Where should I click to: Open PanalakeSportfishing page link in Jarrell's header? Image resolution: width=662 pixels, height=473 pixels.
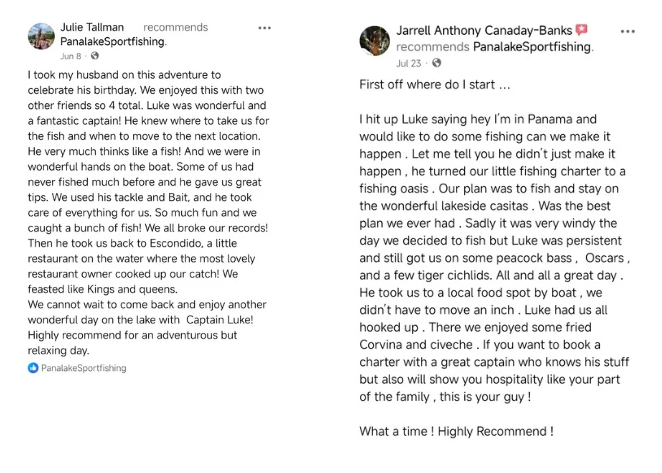532,47
